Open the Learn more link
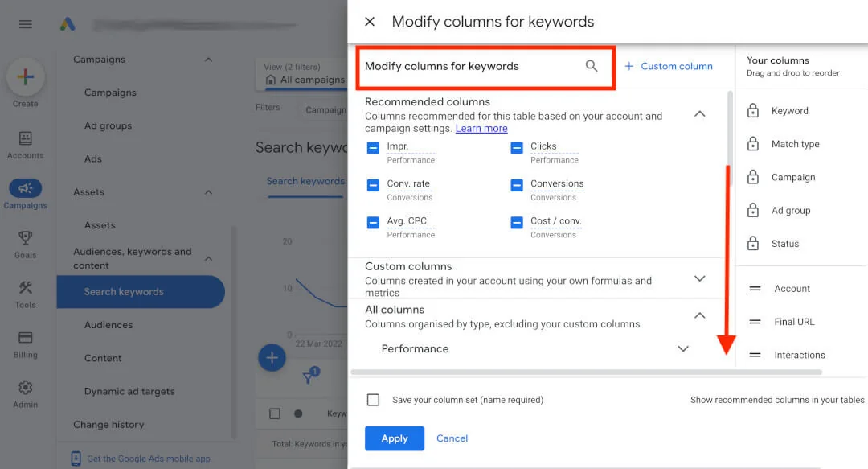 click(481, 129)
